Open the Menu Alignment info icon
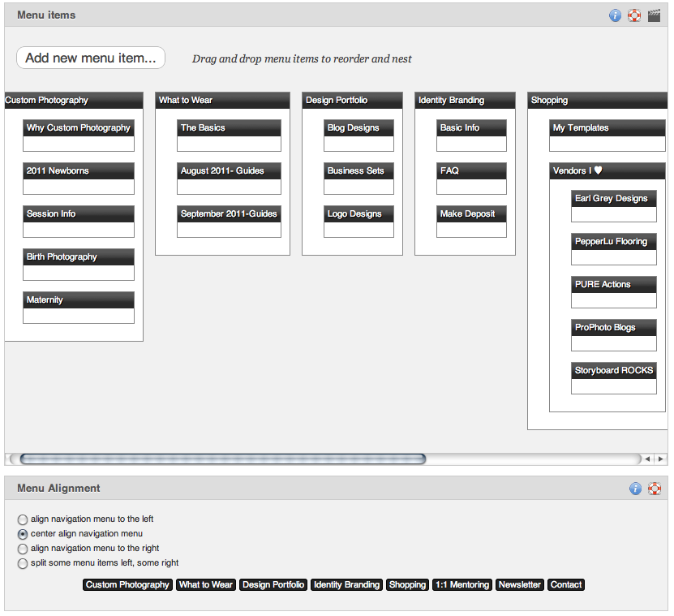This screenshot has height=616, width=674. coord(635,489)
